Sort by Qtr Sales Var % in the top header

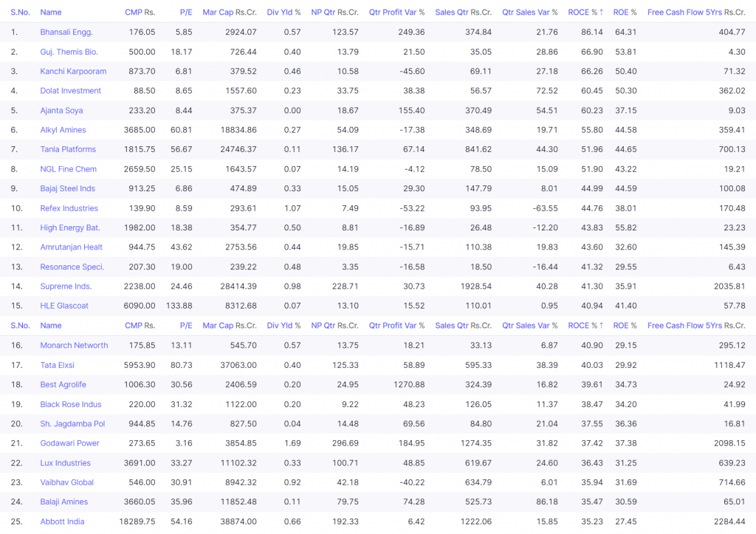click(x=530, y=12)
